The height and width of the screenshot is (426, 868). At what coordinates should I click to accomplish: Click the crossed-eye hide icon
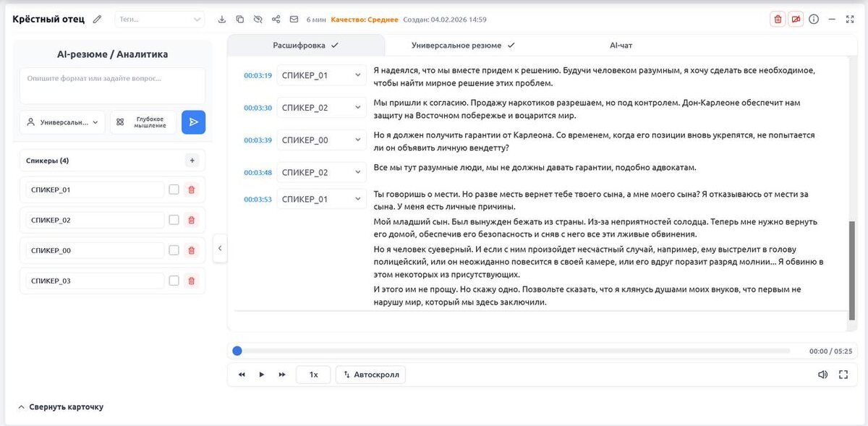(x=258, y=20)
